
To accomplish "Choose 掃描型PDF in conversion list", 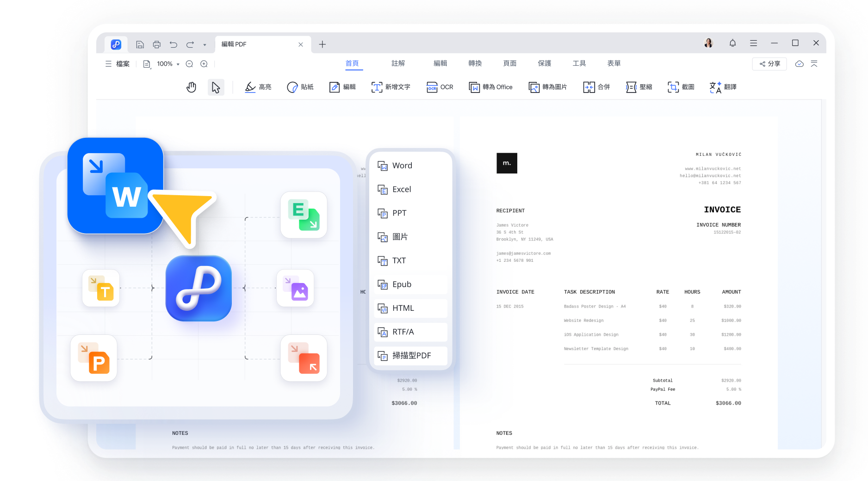I will 410,356.
